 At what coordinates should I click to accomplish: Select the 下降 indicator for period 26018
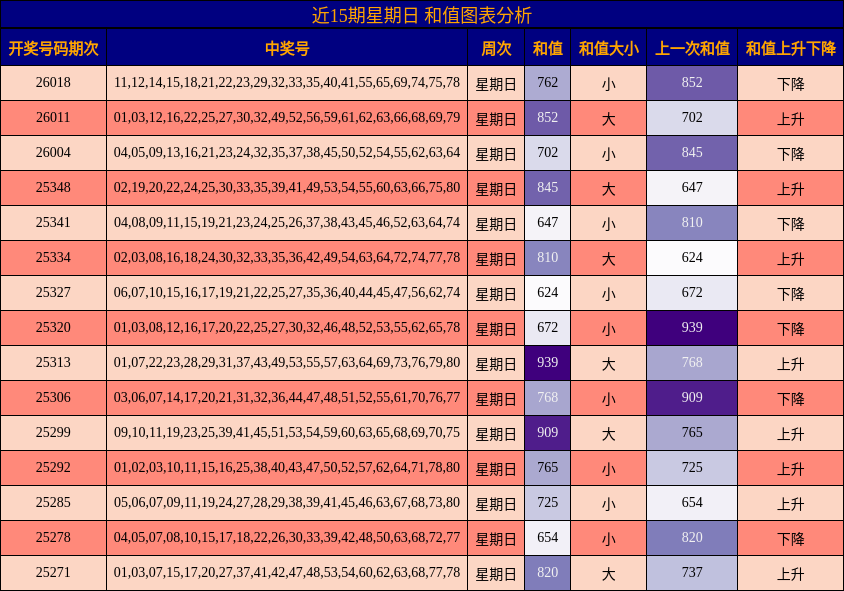790,83
